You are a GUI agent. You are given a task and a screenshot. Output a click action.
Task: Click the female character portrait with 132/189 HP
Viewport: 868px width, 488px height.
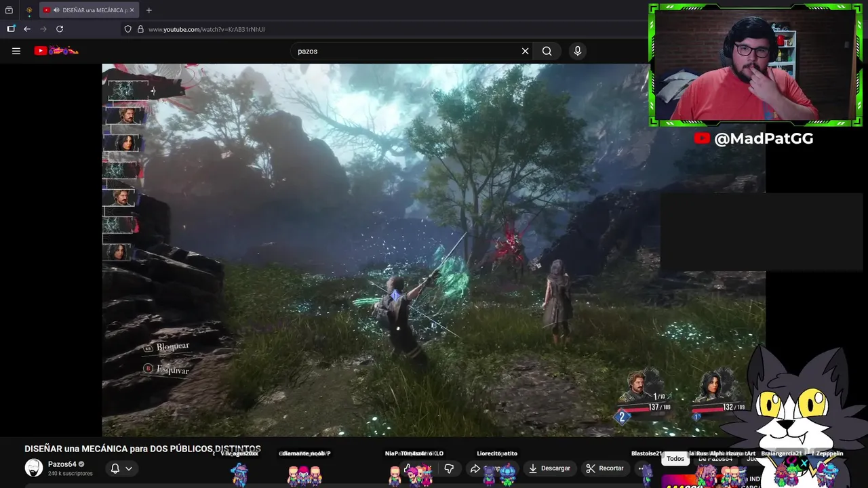[x=712, y=386]
